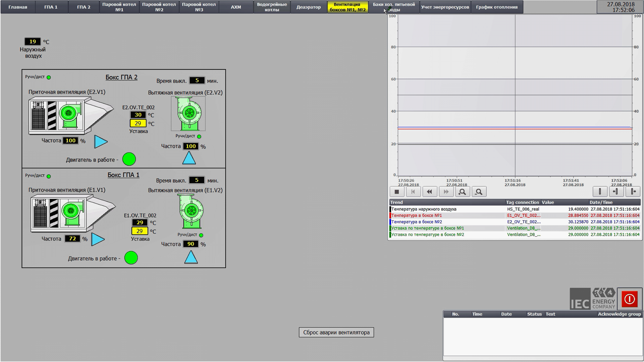Stop the trend update with stop button

[x=397, y=192]
